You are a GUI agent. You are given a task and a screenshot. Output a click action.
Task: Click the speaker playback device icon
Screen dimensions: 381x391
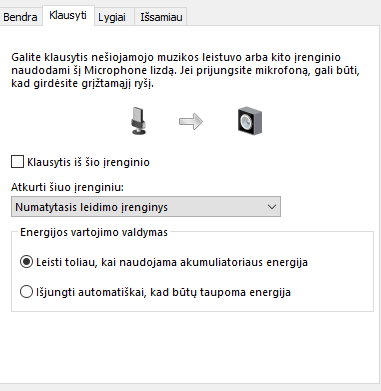tap(250, 121)
